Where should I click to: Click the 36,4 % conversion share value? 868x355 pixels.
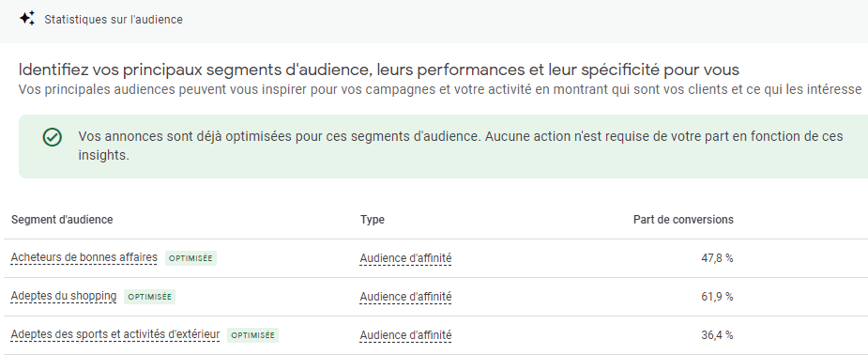pos(717,335)
